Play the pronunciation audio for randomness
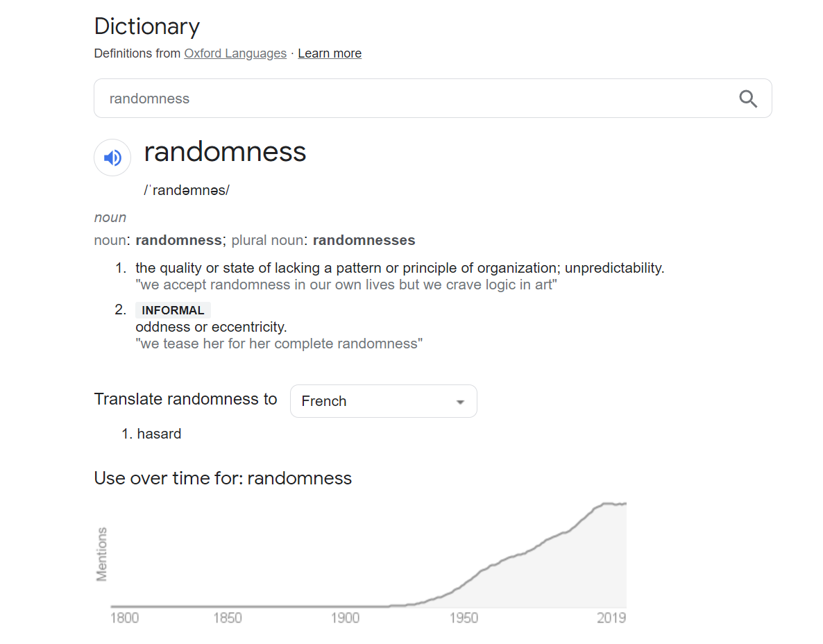The image size is (823, 644). click(112, 158)
